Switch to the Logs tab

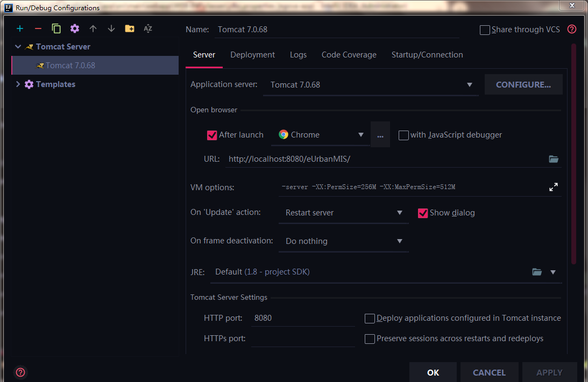coord(298,55)
